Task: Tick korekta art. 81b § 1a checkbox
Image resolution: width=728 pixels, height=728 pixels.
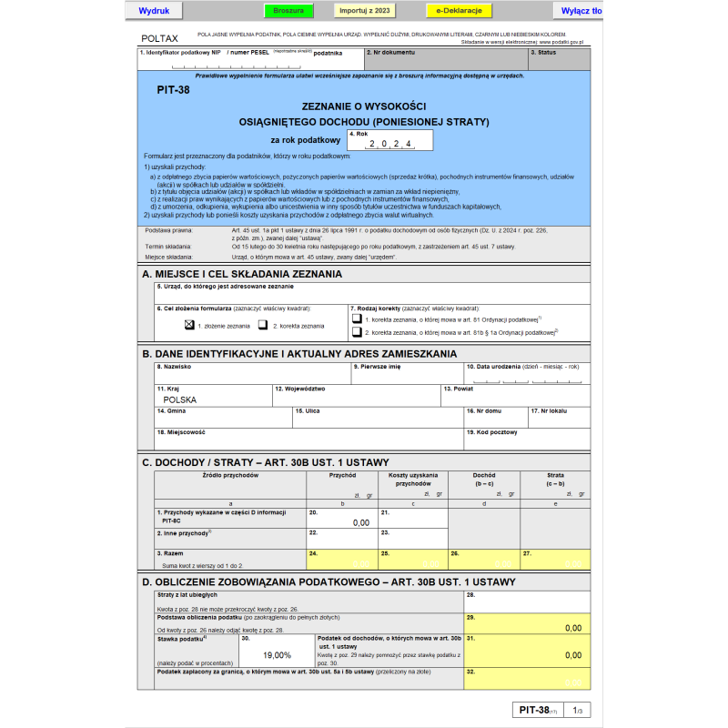Action: point(358,333)
